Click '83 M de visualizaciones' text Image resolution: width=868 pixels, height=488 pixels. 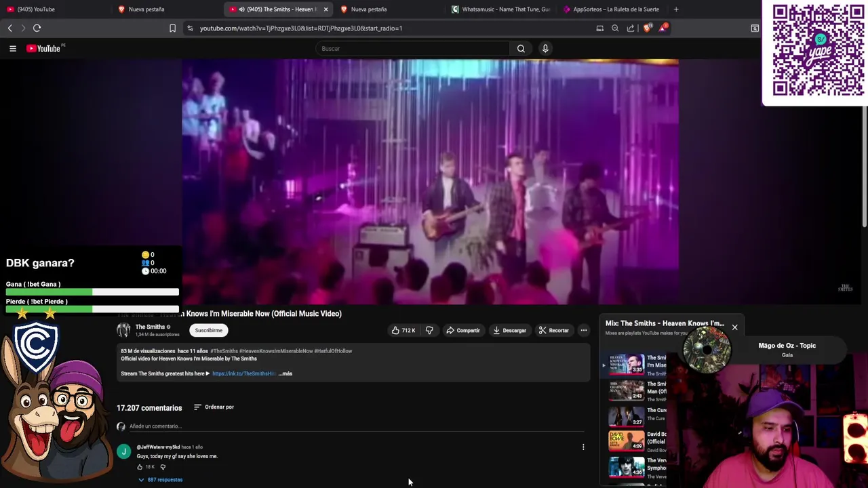[148, 351]
